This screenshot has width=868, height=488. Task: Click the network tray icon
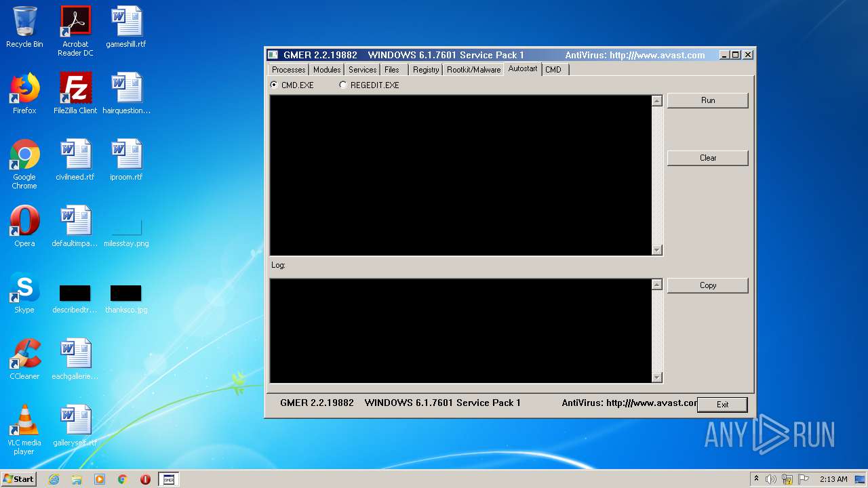[787, 479]
